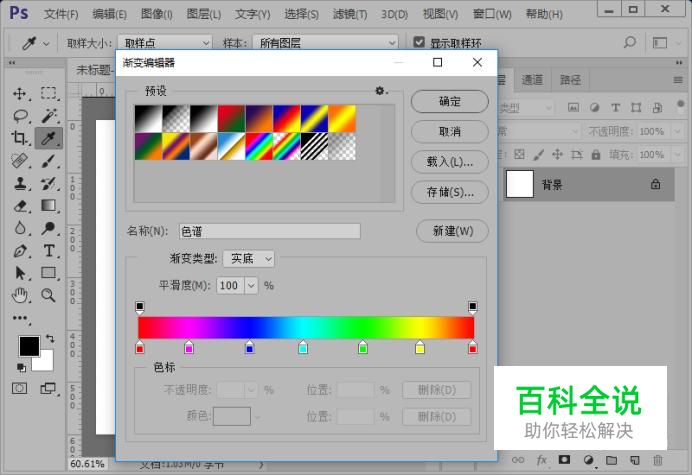Swap foreground and background colors
The height and width of the screenshot is (475, 692).
50,339
